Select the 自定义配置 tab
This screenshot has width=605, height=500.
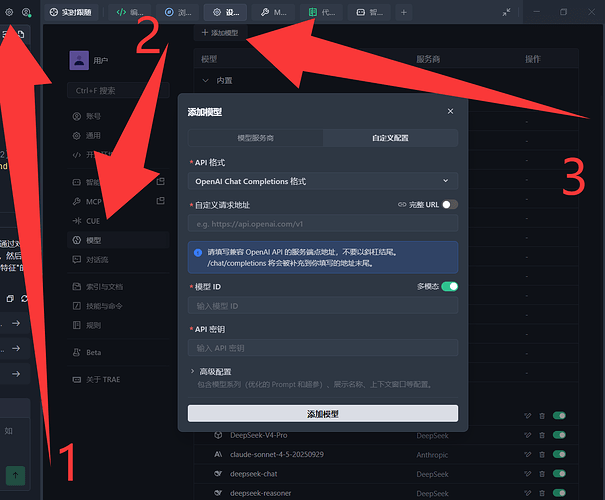390,138
